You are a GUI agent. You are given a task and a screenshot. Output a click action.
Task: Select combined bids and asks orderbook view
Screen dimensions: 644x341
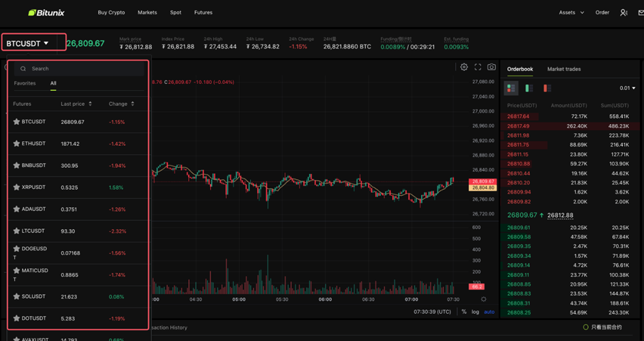click(511, 89)
